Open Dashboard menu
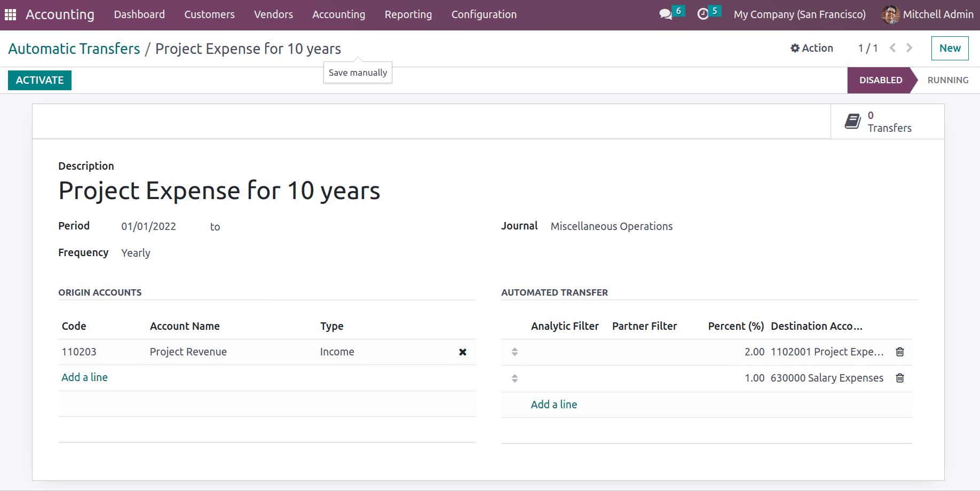980x491 pixels. [x=139, y=14]
